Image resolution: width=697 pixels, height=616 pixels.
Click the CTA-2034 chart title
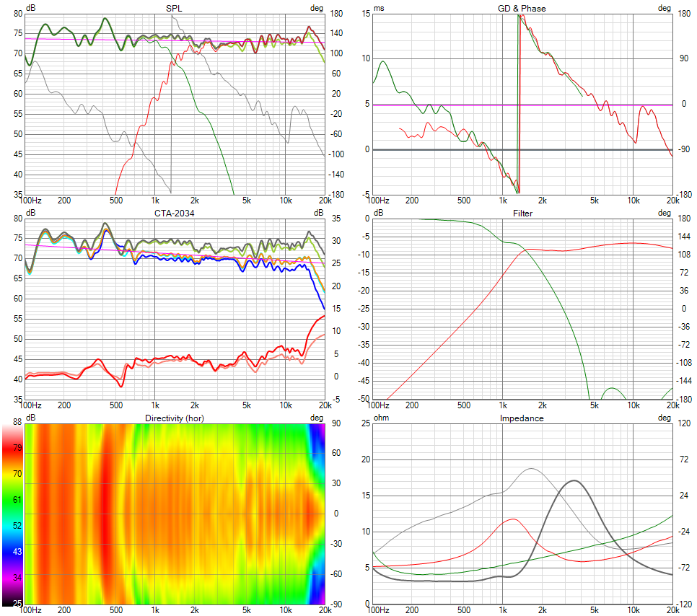[x=175, y=213]
